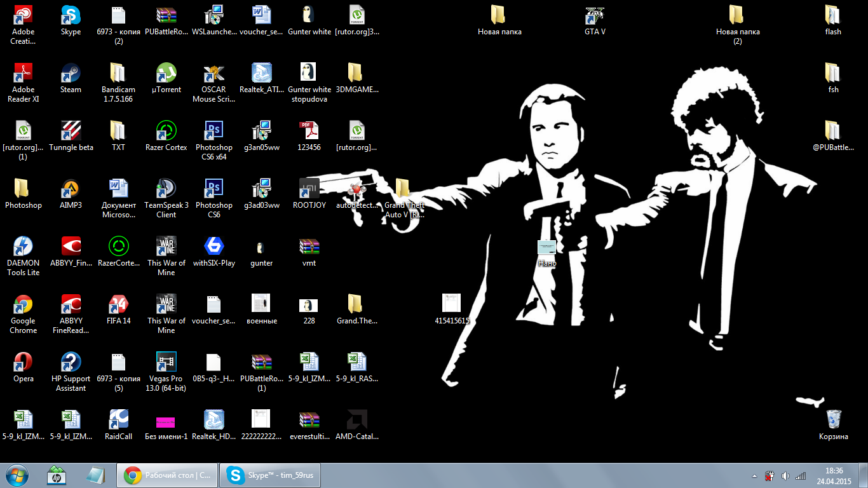Select the 6973 - копия (5) file

119,372
